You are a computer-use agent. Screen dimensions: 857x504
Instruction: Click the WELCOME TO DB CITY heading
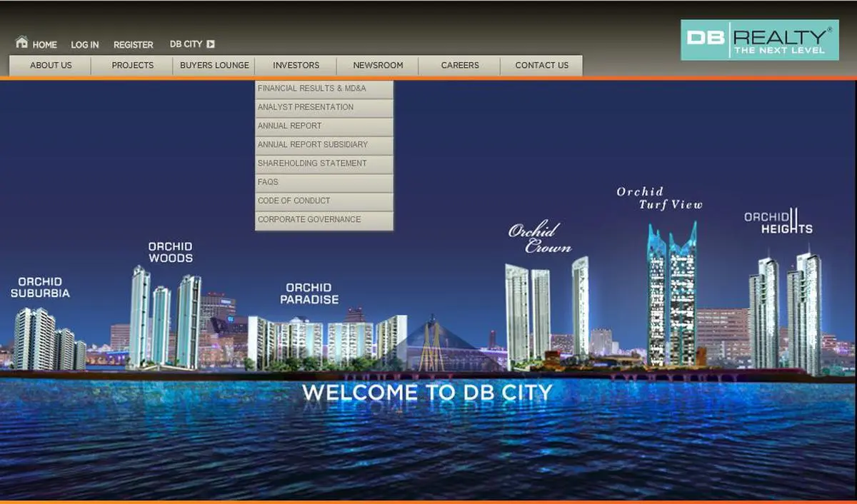point(427,392)
